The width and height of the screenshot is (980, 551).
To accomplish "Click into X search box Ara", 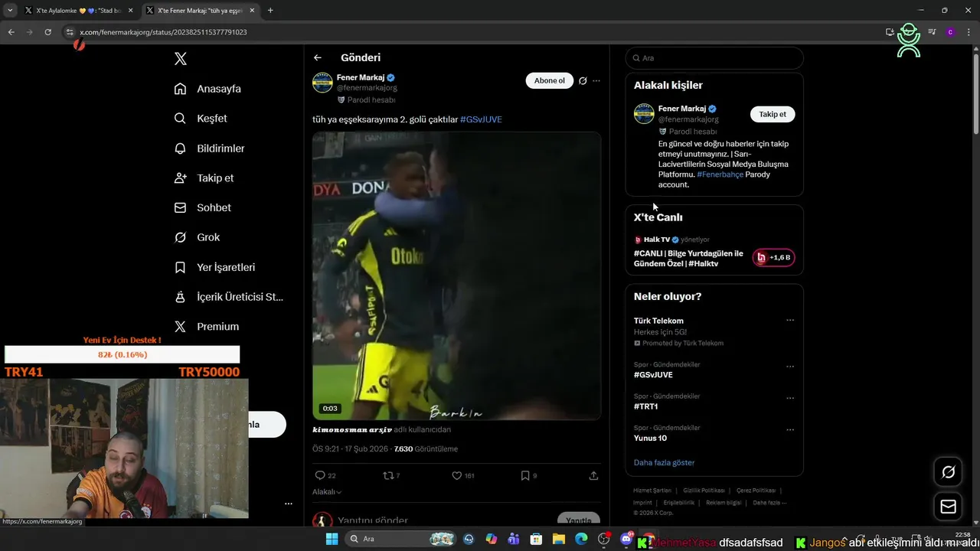I will (x=714, y=58).
